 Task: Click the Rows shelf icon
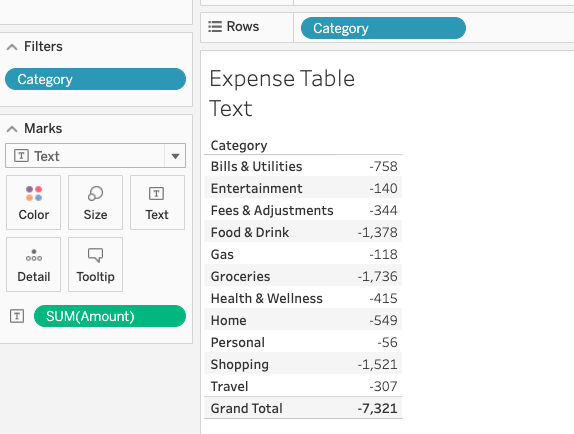(215, 27)
